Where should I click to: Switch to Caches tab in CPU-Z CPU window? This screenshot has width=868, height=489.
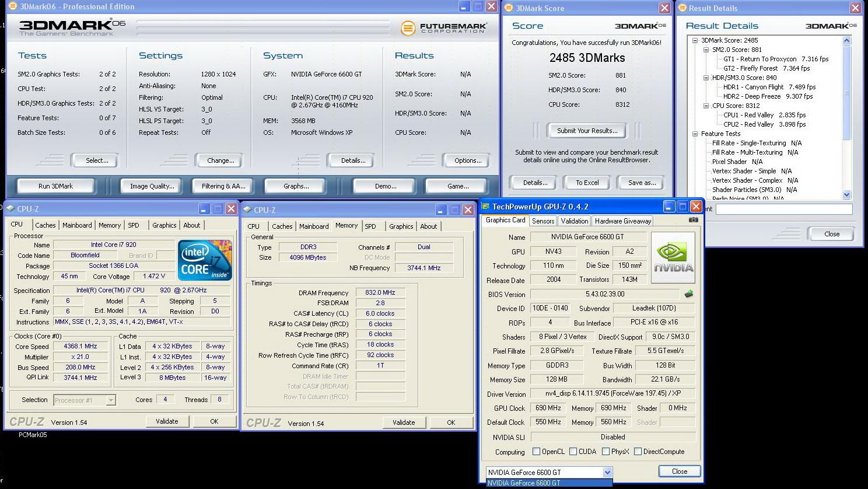pyautogui.click(x=45, y=225)
